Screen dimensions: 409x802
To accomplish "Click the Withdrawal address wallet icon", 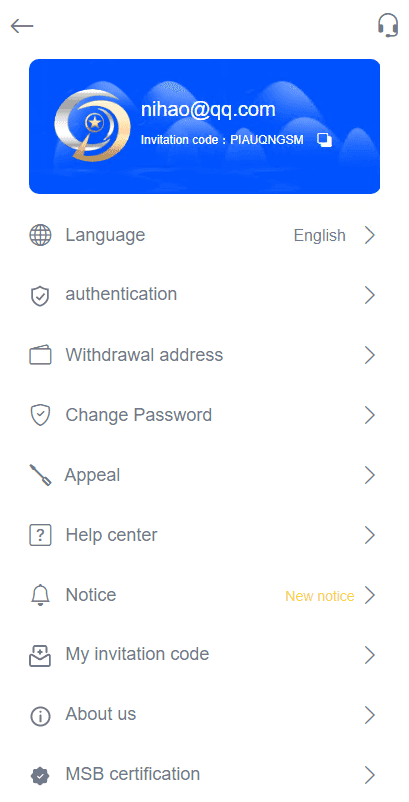I will [40, 355].
